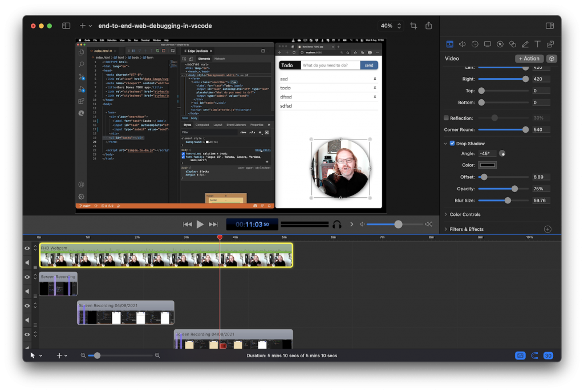Play the video preview

(x=200, y=224)
